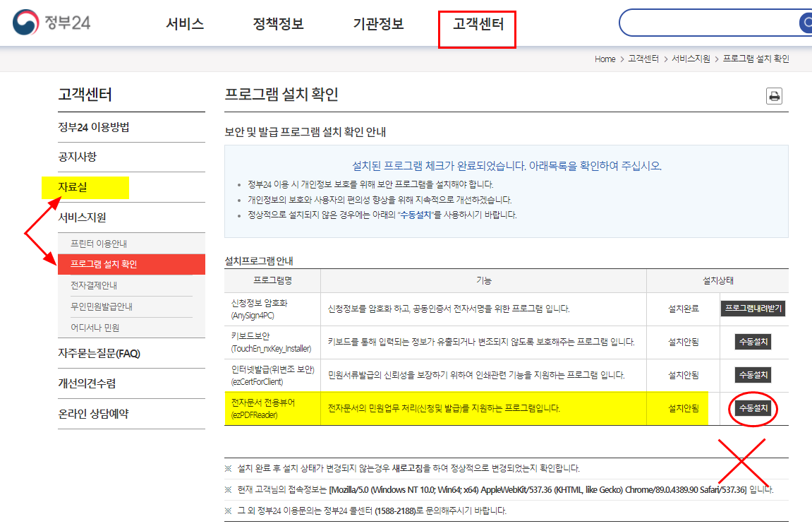Screen dimensions: 812x531
Task: Click the 고객센터 sidebar heading
Action: point(85,95)
